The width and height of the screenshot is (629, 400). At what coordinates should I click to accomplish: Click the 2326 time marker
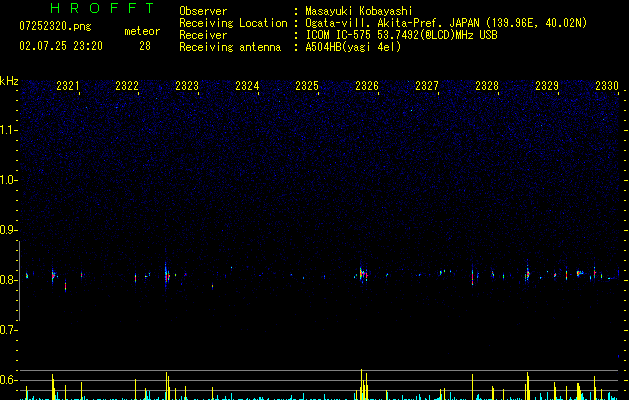point(367,86)
